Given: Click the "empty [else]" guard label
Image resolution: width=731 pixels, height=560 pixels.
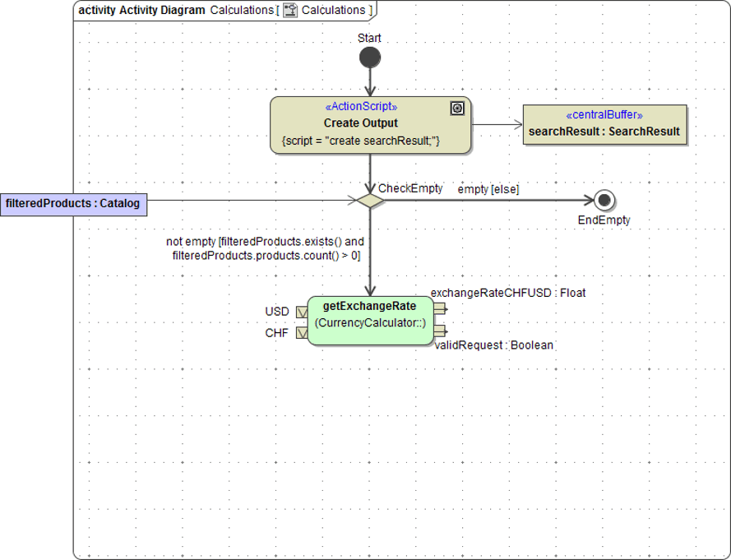Looking at the screenshot, I should click(488, 189).
